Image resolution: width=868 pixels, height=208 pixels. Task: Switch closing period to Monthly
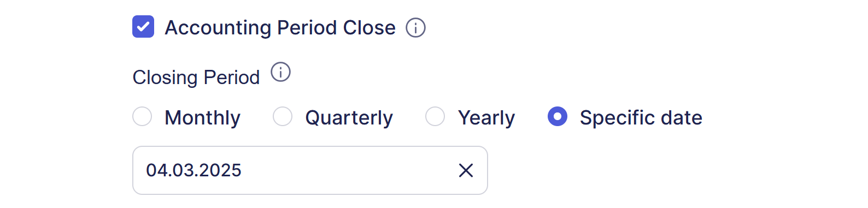coord(142,116)
